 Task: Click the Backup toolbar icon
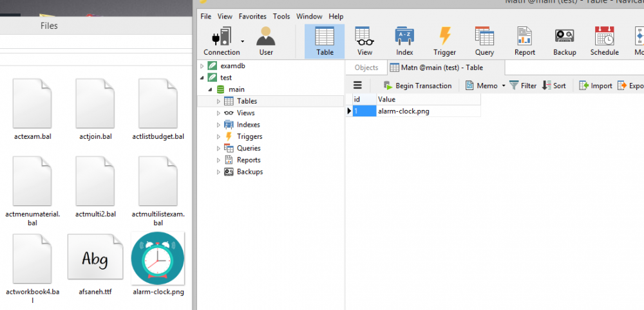point(564,37)
